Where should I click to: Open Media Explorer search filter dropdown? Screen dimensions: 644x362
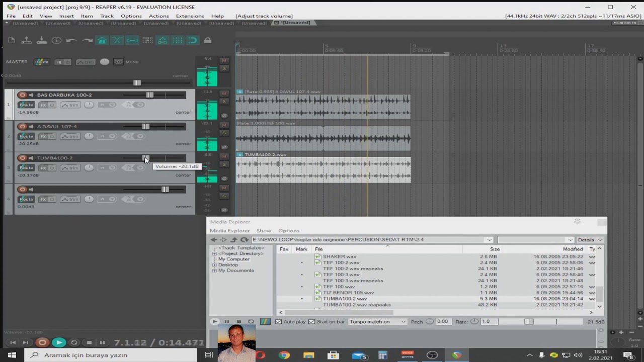pyautogui.click(x=570, y=240)
